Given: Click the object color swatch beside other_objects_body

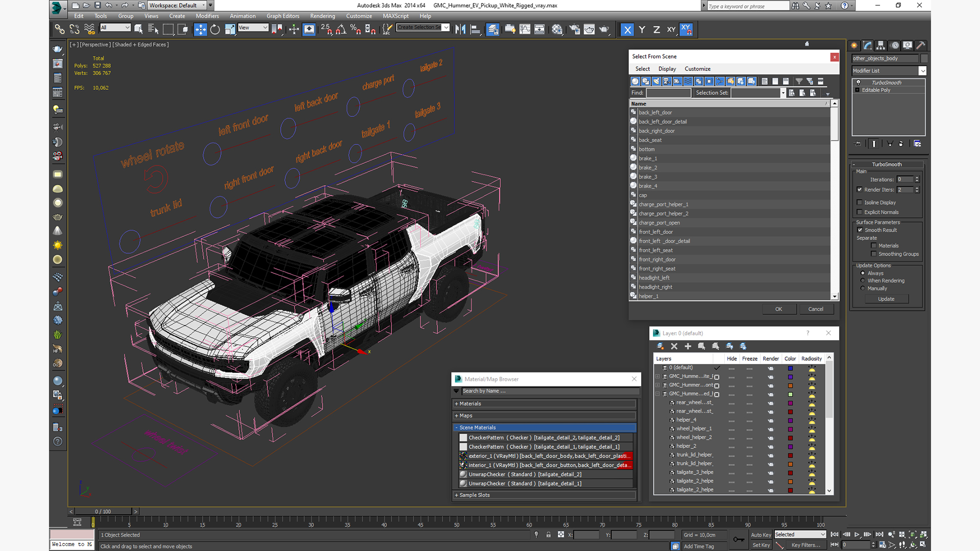Looking at the screenshot, I should pos(924,59).
